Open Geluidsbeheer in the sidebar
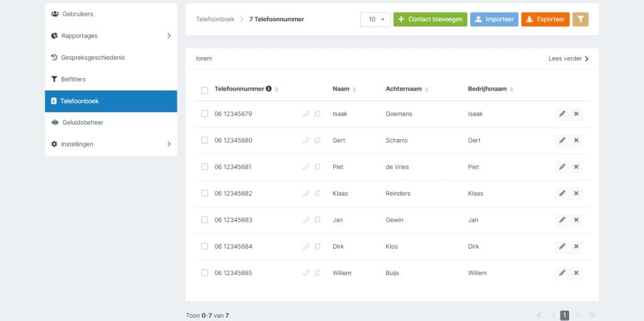The height and width of the screenshot is (321, 644). click(111, 123)
